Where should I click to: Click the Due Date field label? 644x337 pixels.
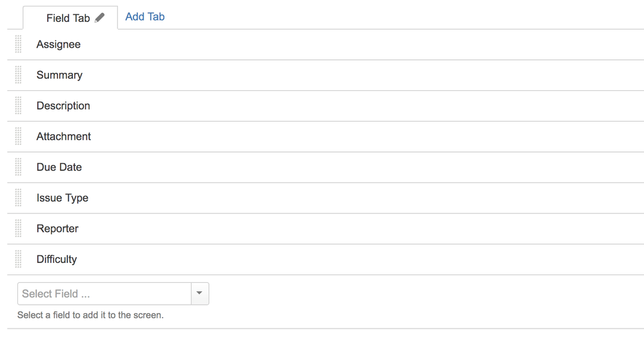[x=59, y=167]
